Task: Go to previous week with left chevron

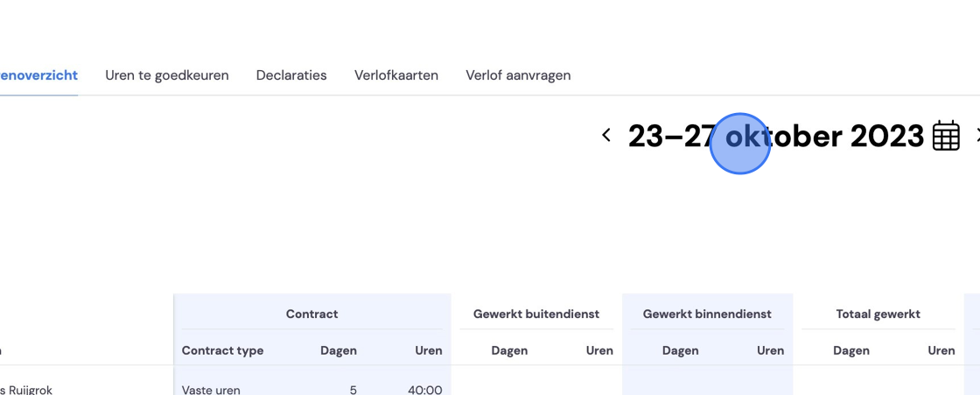Action: pyautogui.click(x=605, y=135)
